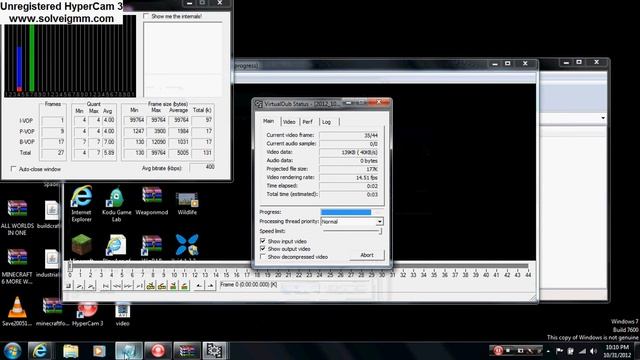Expand the dropdown arrow in rightmost background window
Screen dimensions: 640x360
pos(602,118)
